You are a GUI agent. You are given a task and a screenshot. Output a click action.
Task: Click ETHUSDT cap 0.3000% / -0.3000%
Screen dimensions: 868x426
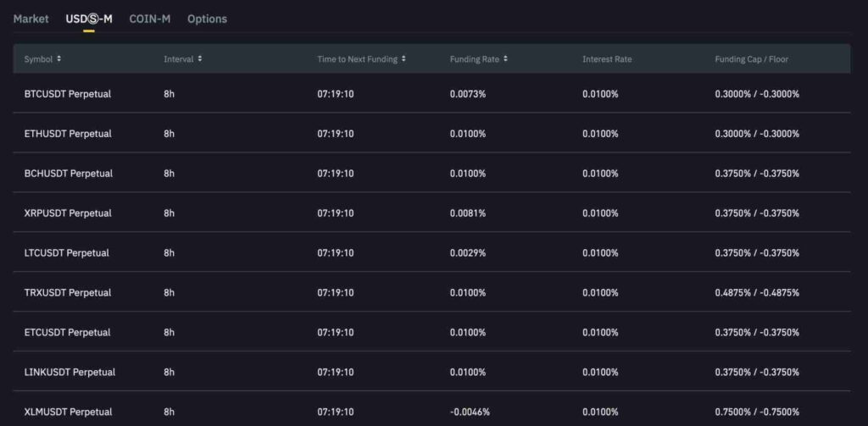(757, 134)
